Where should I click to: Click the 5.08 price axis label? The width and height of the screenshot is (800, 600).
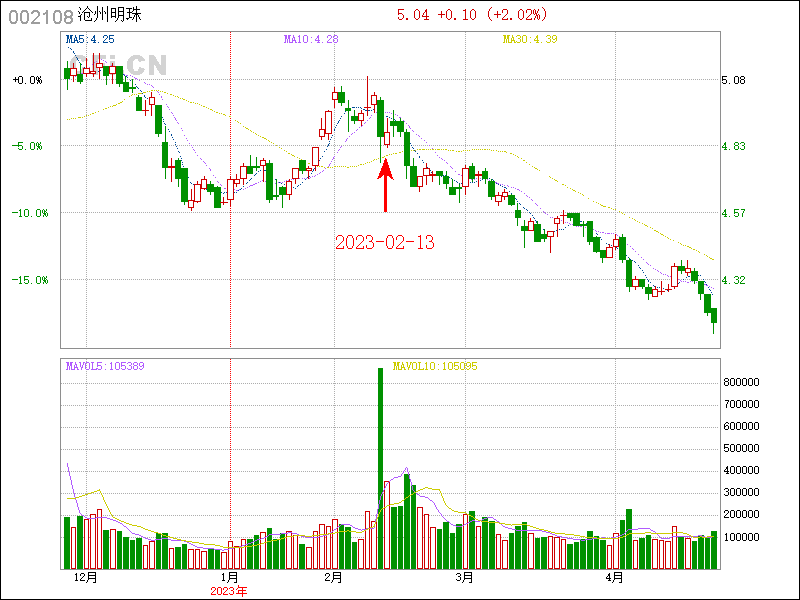733,80
